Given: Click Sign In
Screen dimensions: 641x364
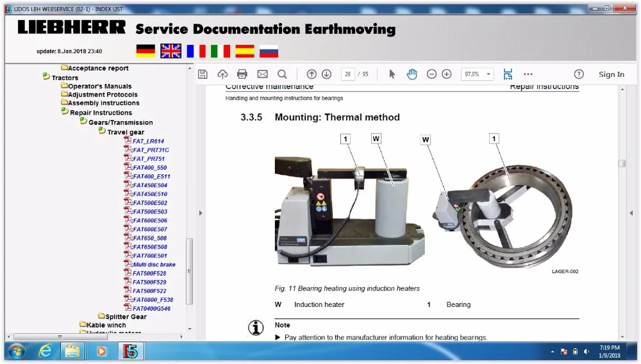Looking at the screenshot, I should [611, 74].
